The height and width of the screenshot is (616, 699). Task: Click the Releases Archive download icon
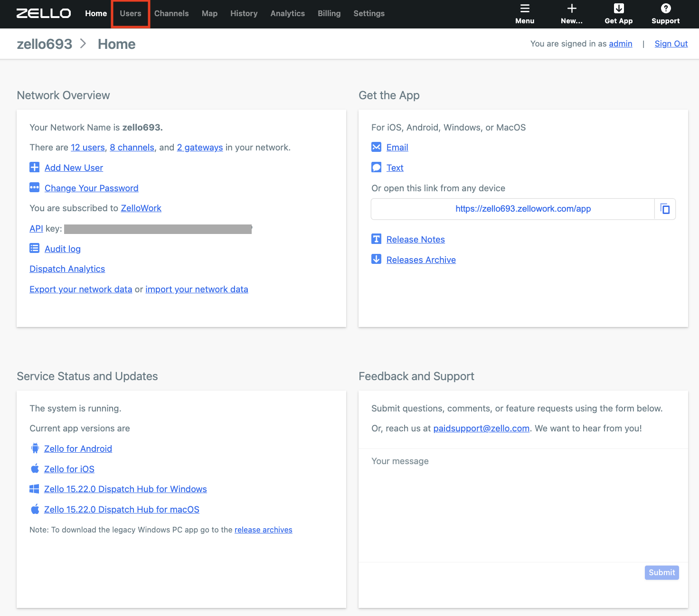376,259
